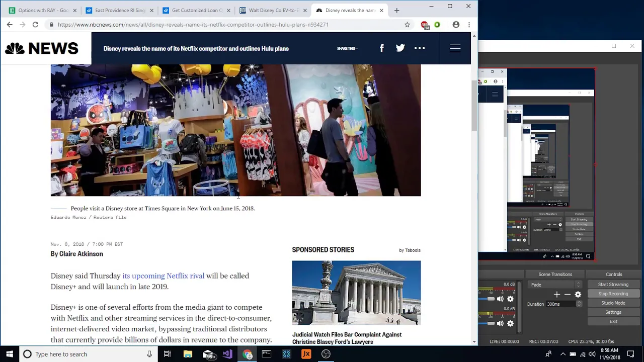
Task: Open a new Chrome tab
Action: [x=396, y=10]
